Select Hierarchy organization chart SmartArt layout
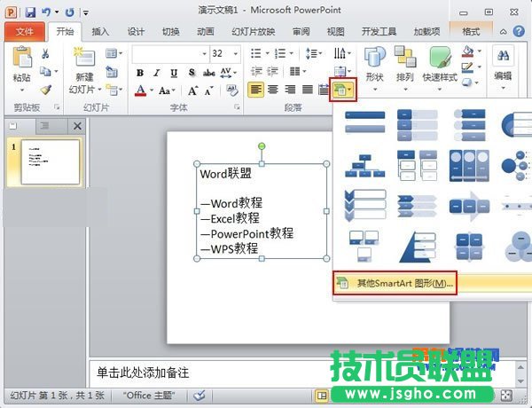 point(365,166)
